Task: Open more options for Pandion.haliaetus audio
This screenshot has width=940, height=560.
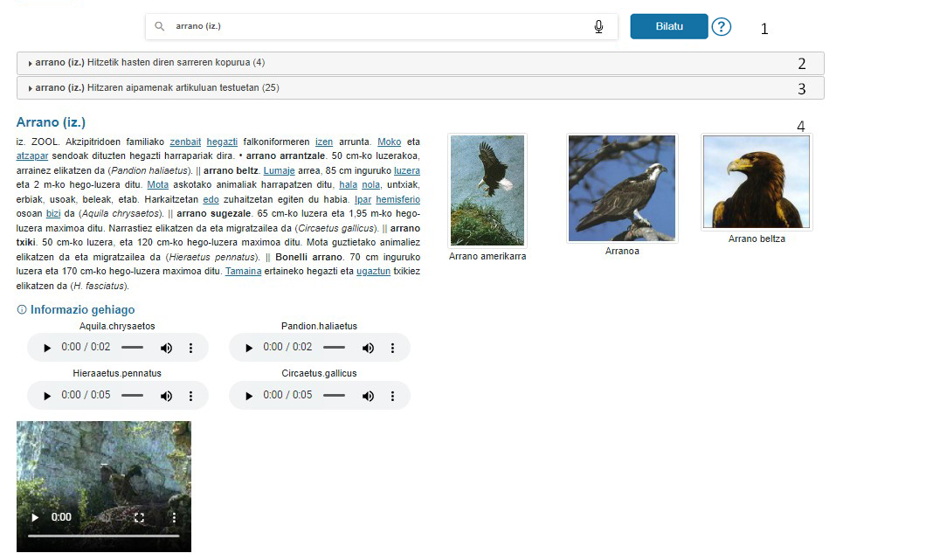Action: pyautogui.click(x=392, y=348)
